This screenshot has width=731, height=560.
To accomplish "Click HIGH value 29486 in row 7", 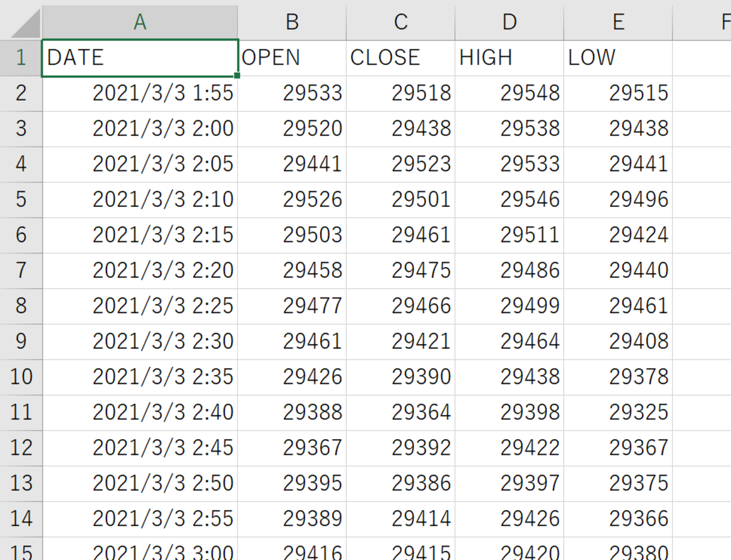I will pos(509,270).
